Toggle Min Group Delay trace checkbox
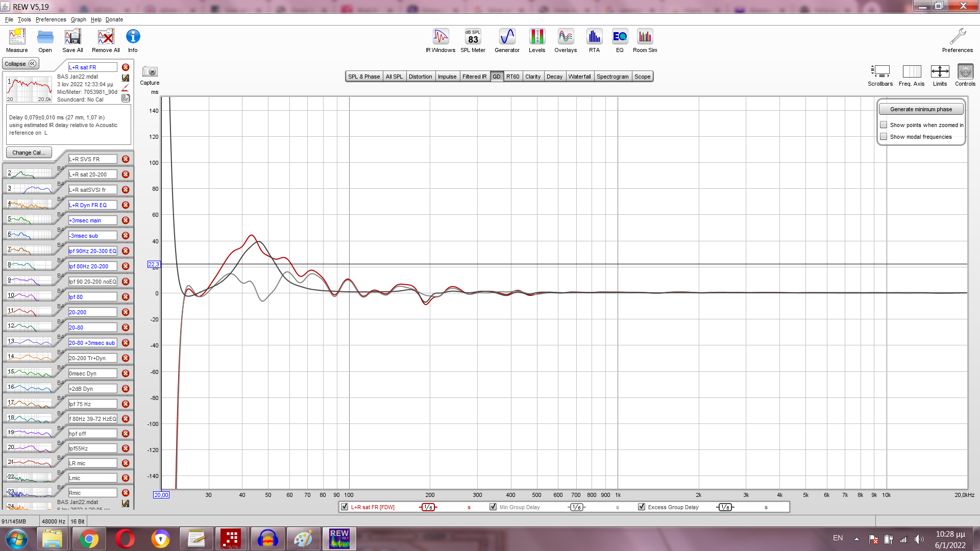 (493, 507)
